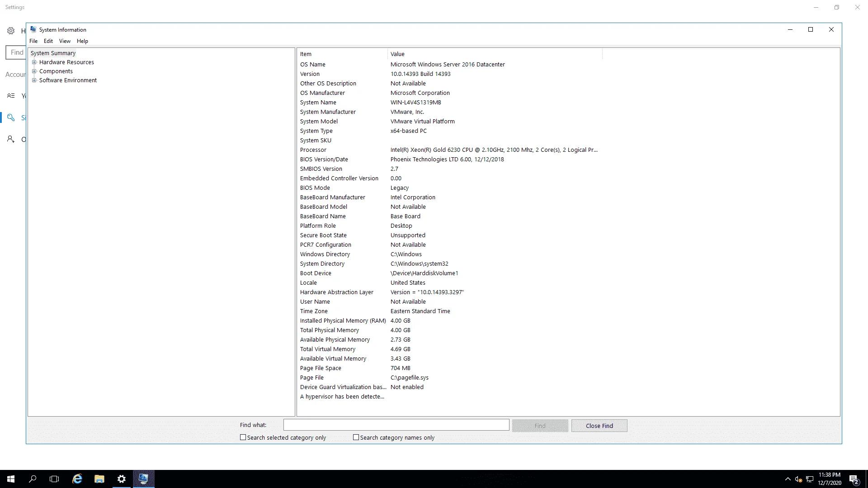Open the taskbar clock and date
This screenshot has width=868, height=488.
[829, 479]
